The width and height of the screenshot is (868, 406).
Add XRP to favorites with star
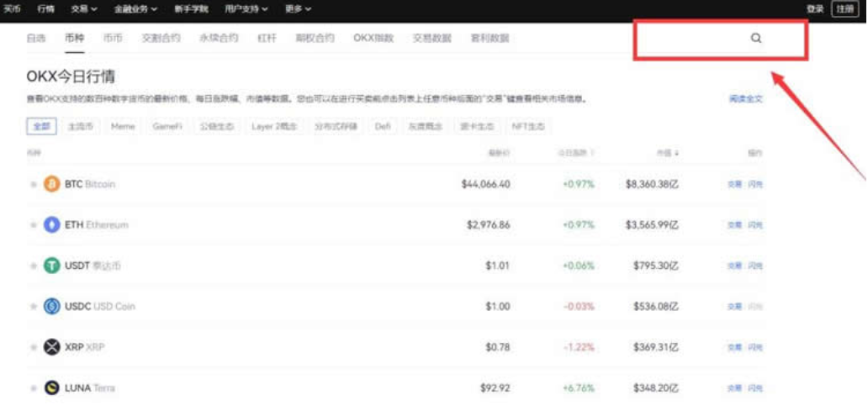pyautogui.click(x=33, y=347)
